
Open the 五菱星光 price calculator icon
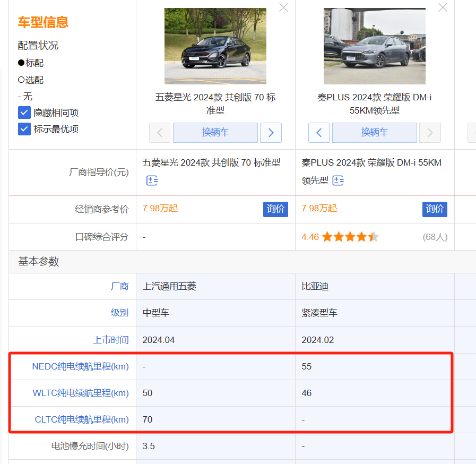click(152, 181)
